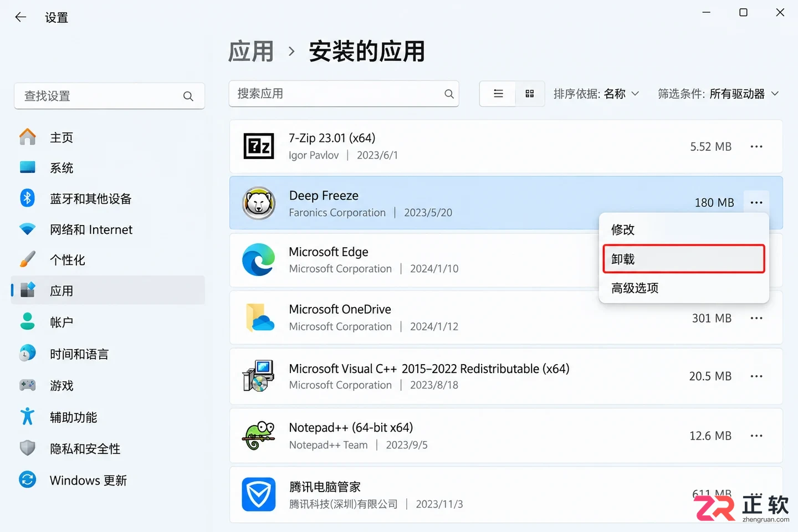Click the Microsoft Edge app name
This screenshot has width=798, height=532.
329,252
